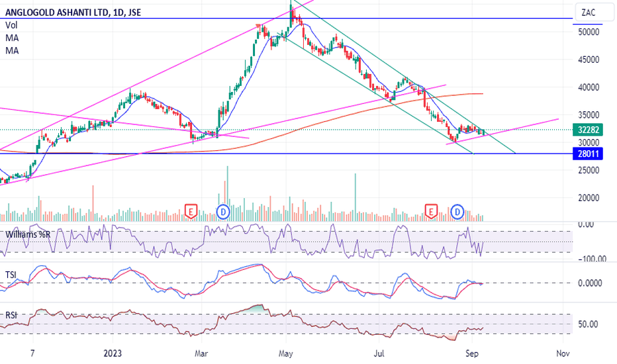Select the second MA indicator label

pyautogui.click(x=12, y=50)
